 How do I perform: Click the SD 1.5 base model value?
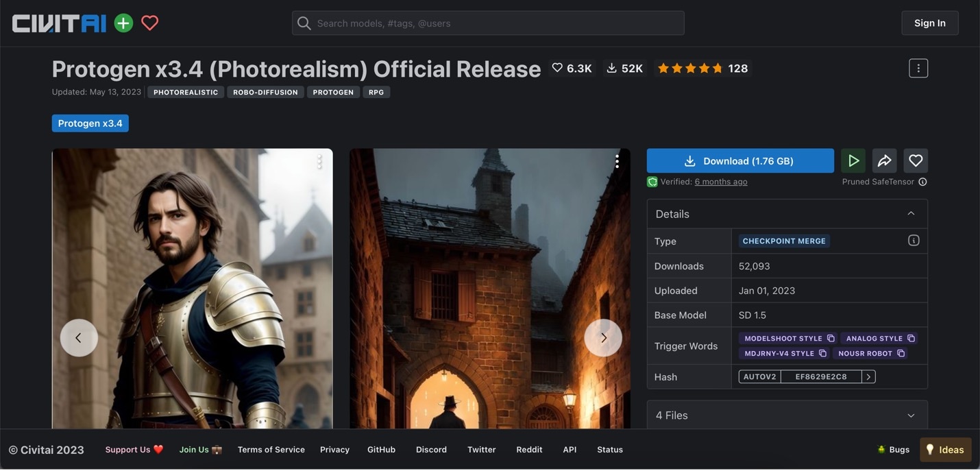tap(752, 315)
